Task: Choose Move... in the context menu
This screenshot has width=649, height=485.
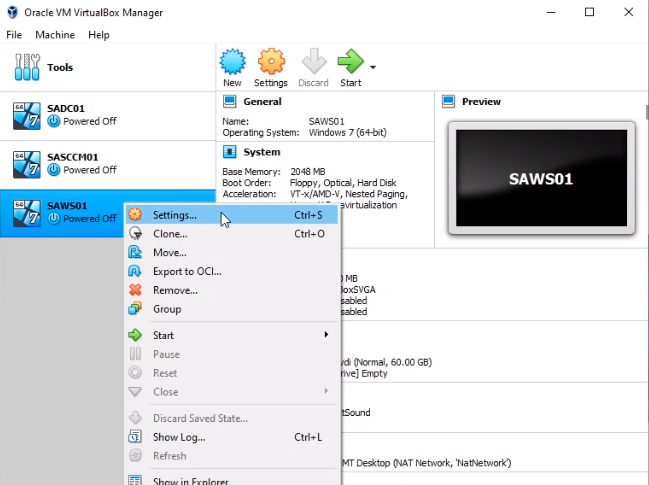Action: [x=232, y=252]
